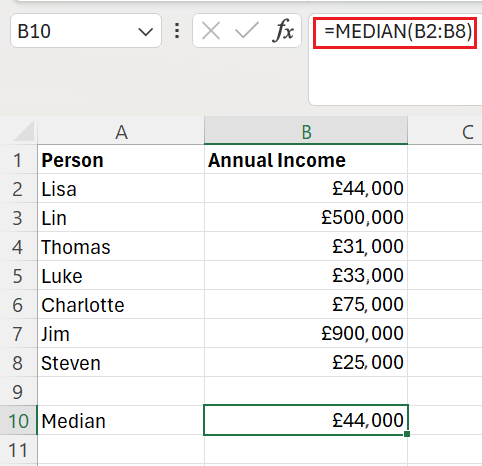Select the cell containing Charlotte
482x466 pixels.
pos(121,304)
